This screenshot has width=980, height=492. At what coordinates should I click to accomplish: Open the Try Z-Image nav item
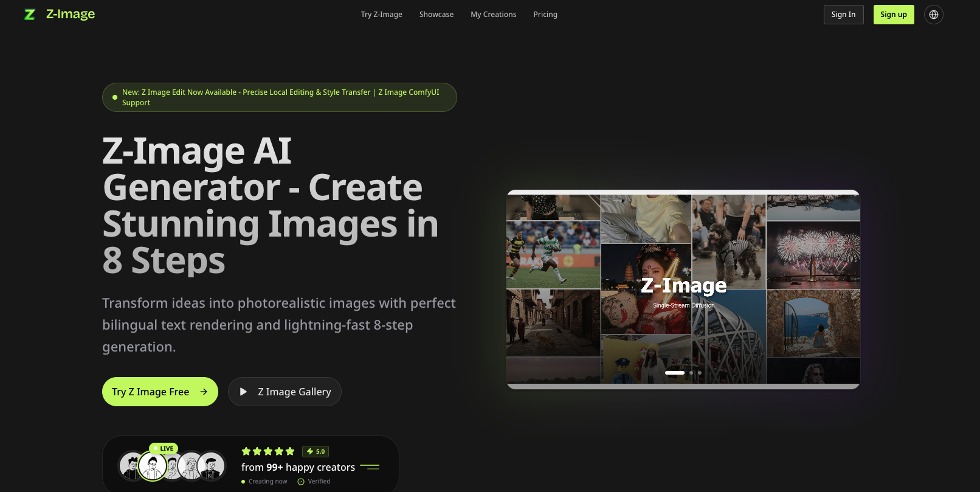tap(382, 15)
